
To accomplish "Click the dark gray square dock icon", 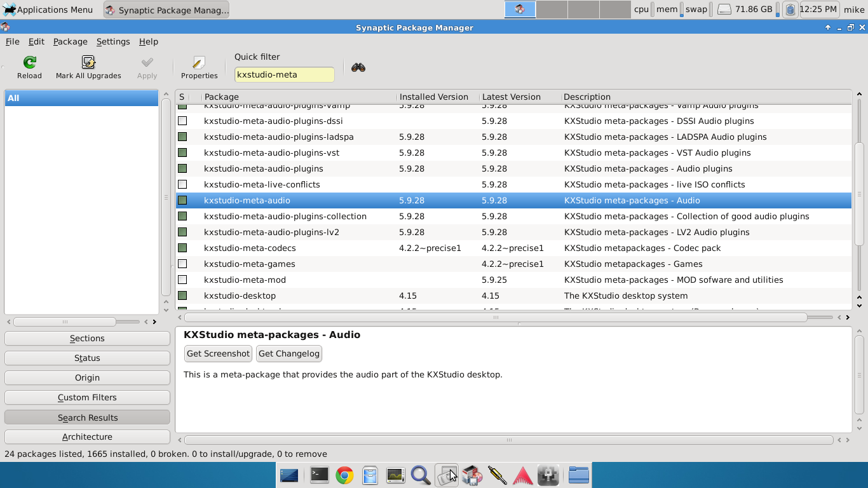I will (548, 475).
